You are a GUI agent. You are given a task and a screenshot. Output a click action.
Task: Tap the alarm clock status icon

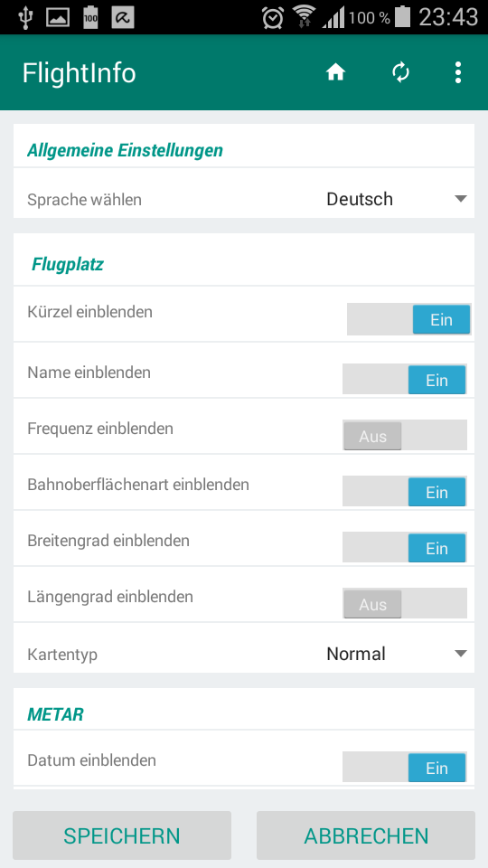(273, 17)
